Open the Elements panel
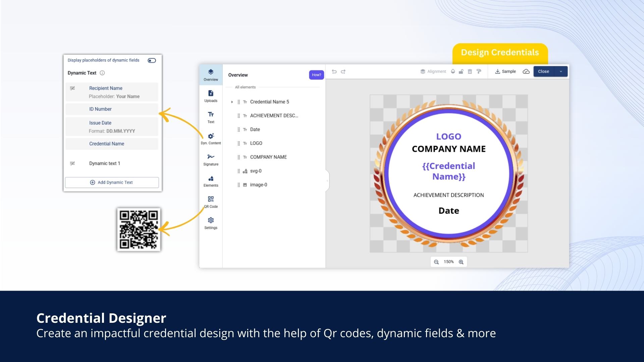The height and width of the screenshot is (362, 644). point(211,181)
